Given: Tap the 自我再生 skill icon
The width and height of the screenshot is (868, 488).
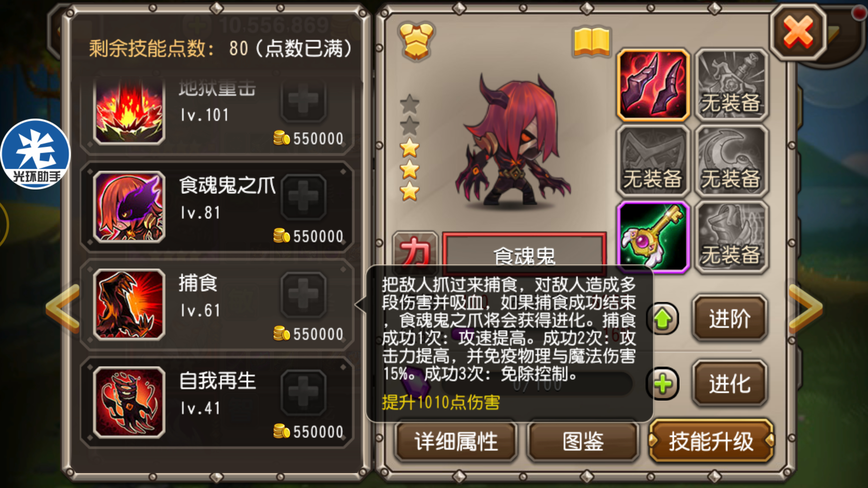Looking at the screenshot, I should 129,402.
